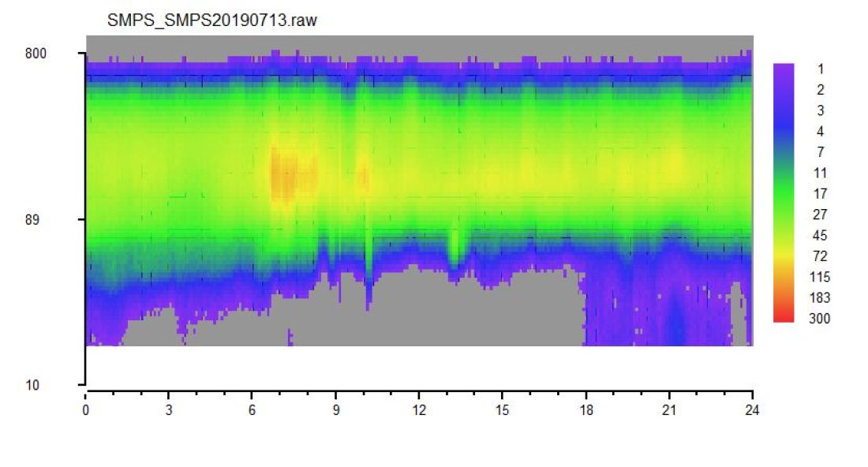The width and height of the screenshot is (868, 467).
Task: Click the hour 12 tick label
Action: (x=419, y=410)
